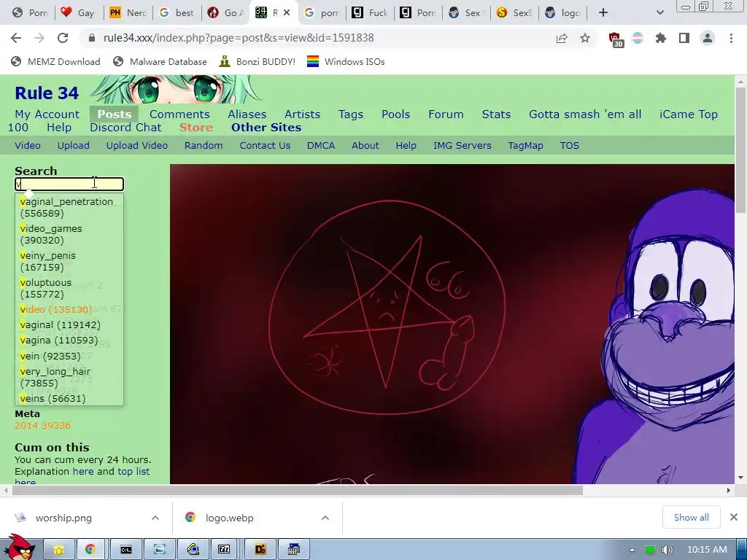
Task: Open the Bonzi BUDDY! bookmark
Action: [x=257, y=61]
